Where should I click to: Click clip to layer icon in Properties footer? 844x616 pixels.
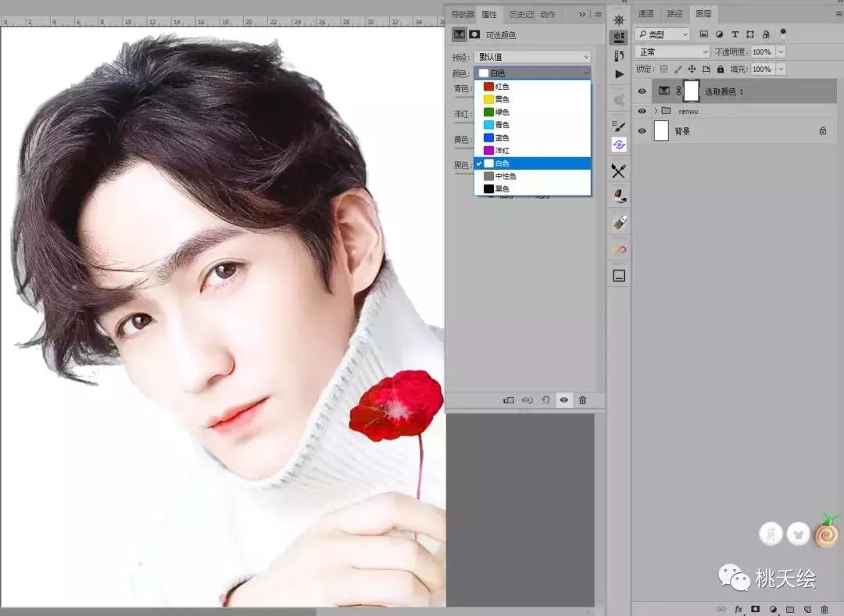coord(508,400)
